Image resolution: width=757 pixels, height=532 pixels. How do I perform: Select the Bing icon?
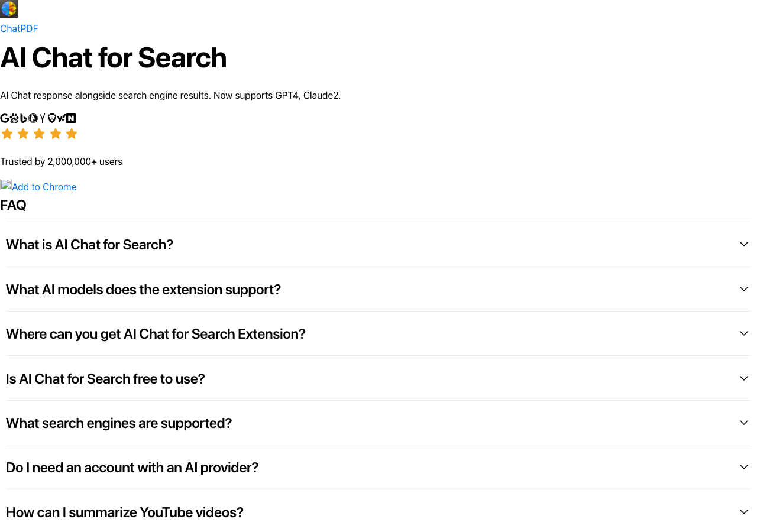(x=22, y=118)
